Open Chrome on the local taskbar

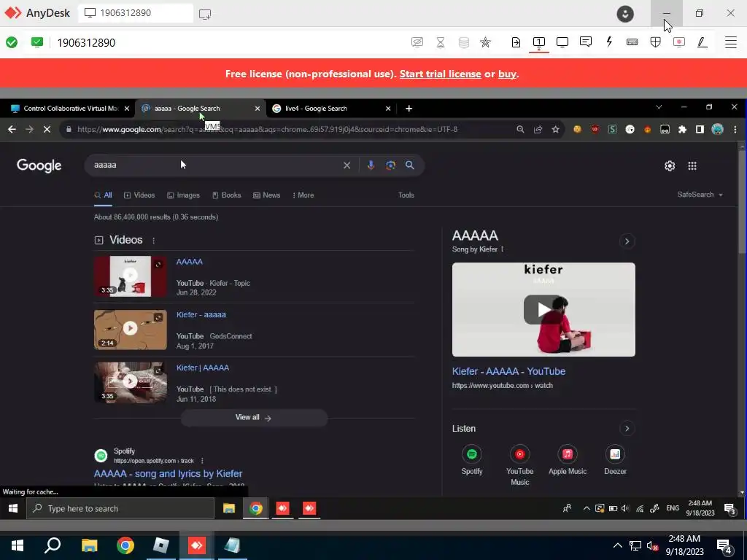click(x=125, y=545)
